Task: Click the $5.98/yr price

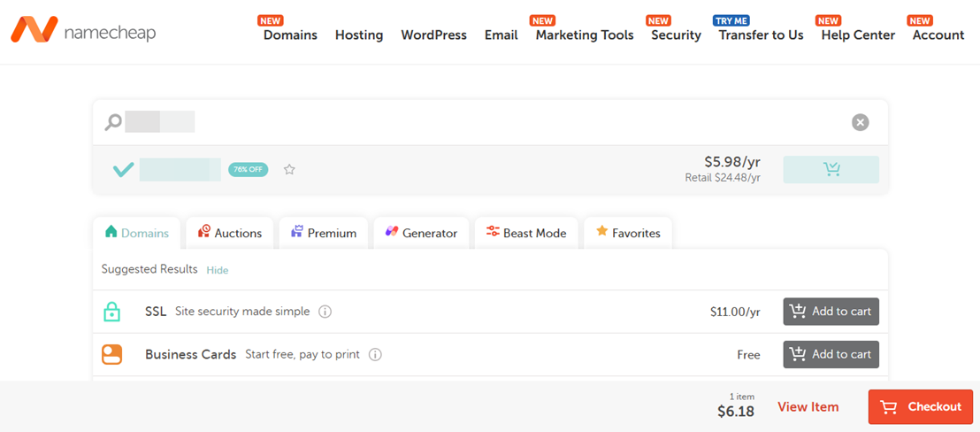Action: coord(732,163)
